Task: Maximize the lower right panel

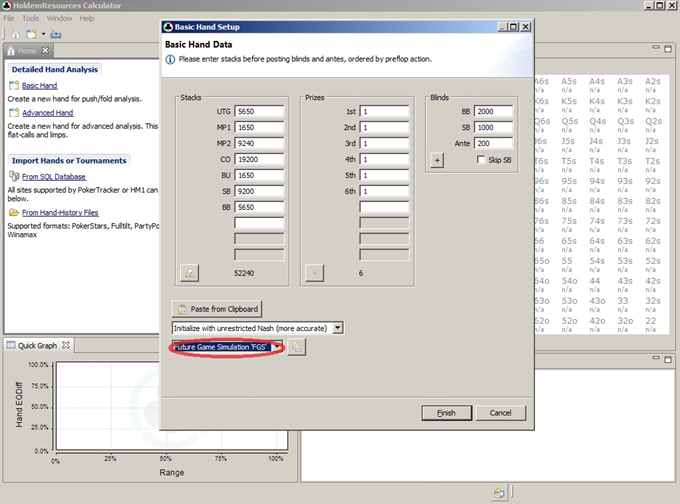Action: coord(668,359)
